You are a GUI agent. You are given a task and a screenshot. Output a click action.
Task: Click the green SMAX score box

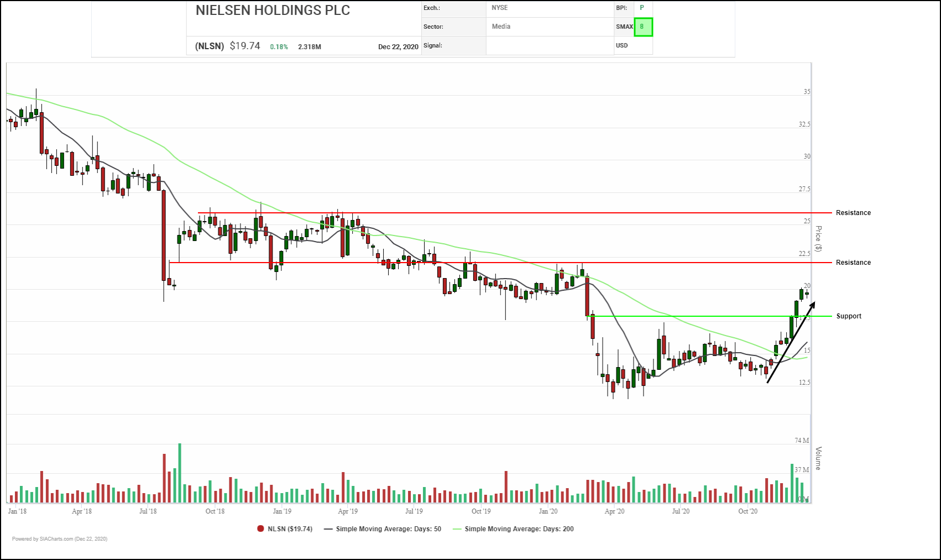[643, 27]
